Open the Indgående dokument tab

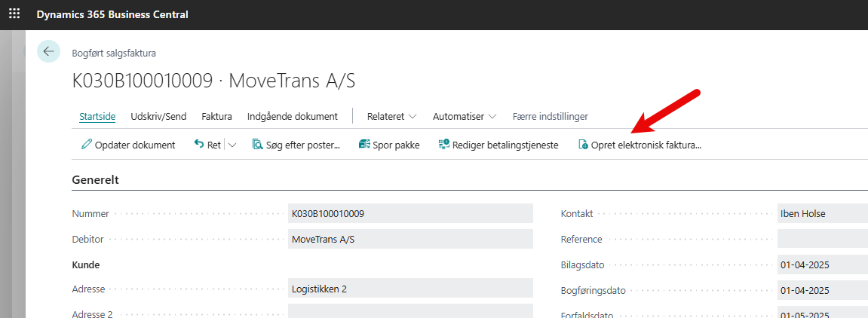tap(292, 117)
